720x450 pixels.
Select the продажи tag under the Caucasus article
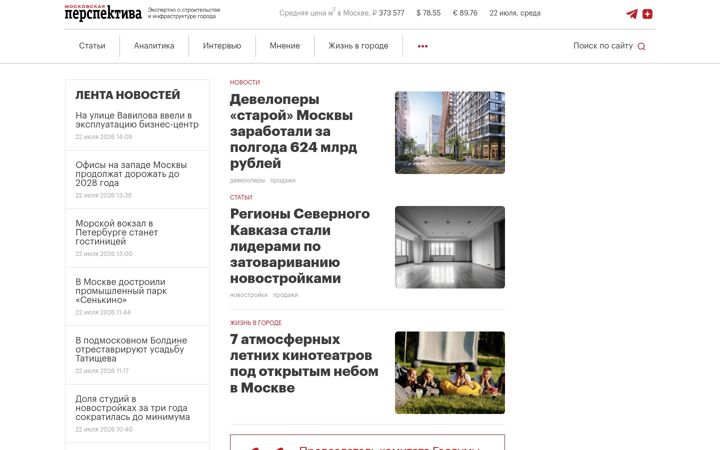point(285,295)
